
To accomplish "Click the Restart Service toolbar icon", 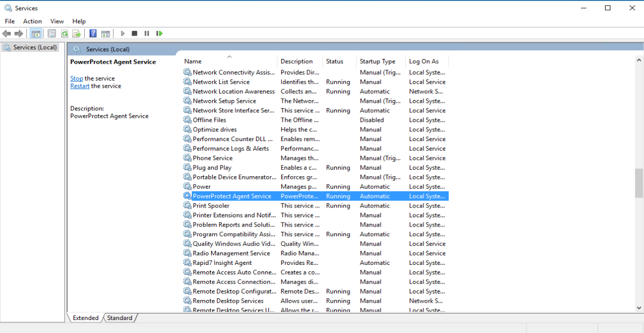I will coord(159,34).
